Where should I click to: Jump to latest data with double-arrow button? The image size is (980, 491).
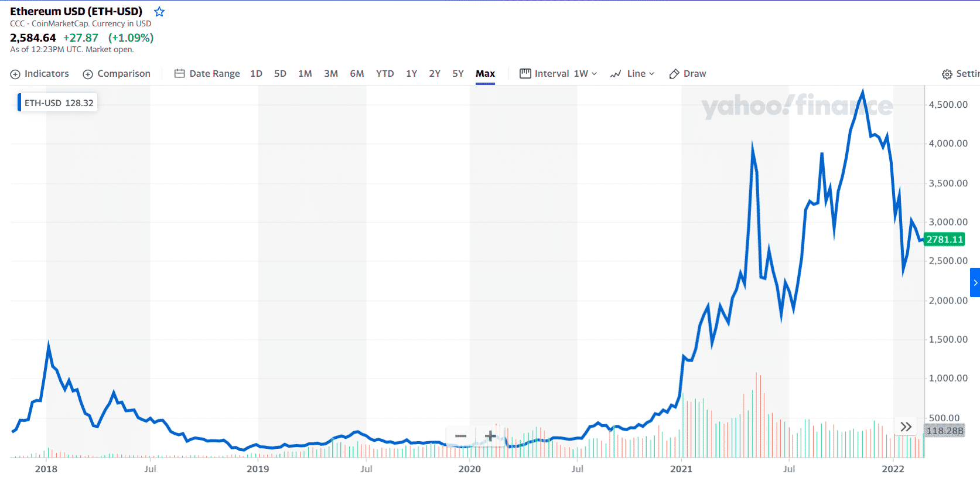[906, 427]
